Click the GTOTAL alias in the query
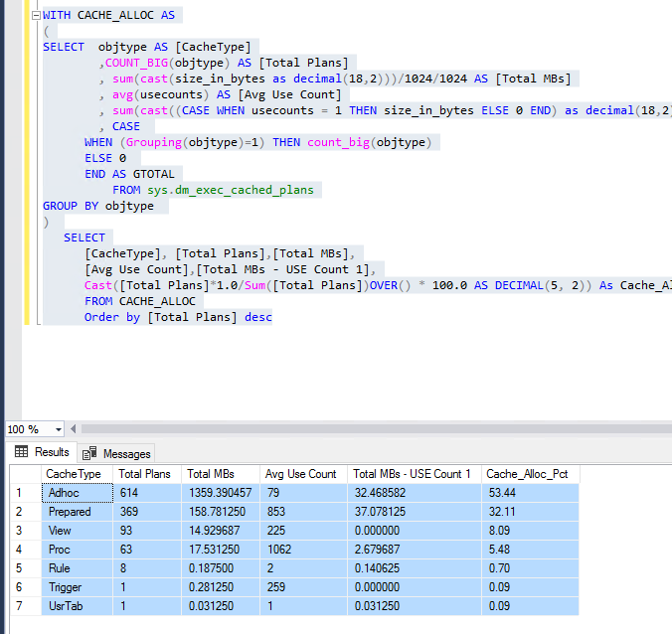Screen dimensions: 672x634 click(x=153, y=174)
